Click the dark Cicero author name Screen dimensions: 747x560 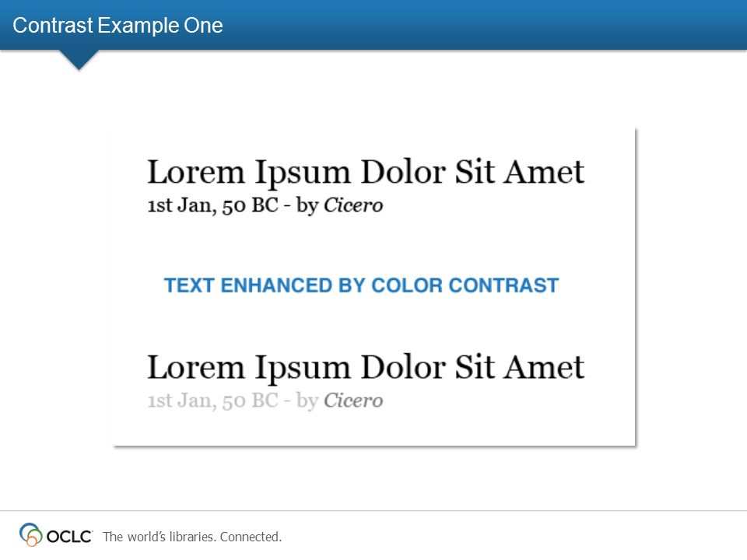click(353, 205)
